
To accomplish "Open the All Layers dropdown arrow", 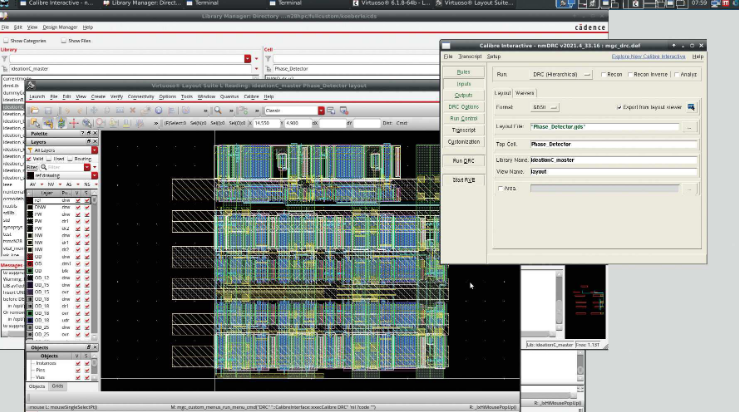I will [x=95, y=150].
